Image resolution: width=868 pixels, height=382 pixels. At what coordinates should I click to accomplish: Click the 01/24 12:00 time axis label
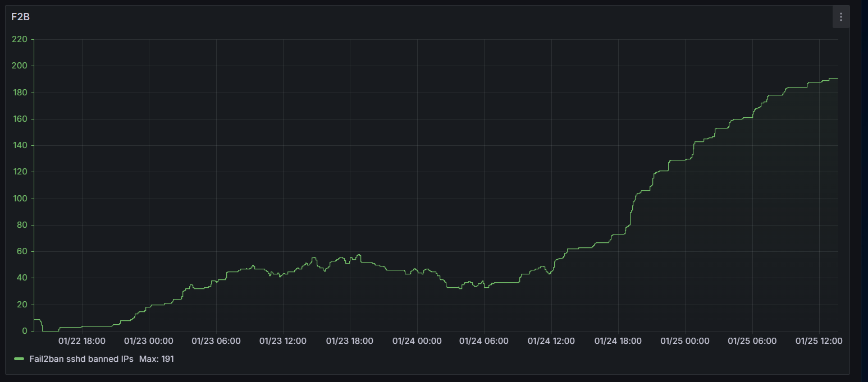click(x=551, y=340)
